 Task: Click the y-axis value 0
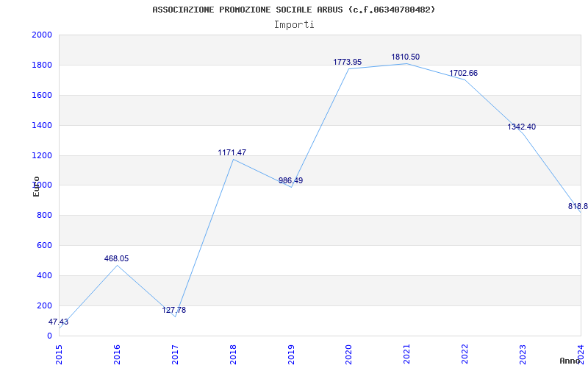tap(49, 336)
